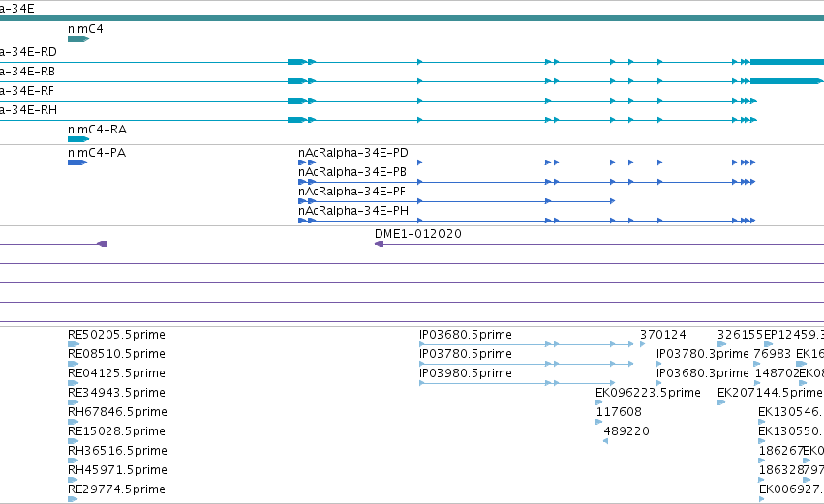This screenshot has width=824, height=504.
Task: Select the EK006927 EST label
Action: (x=790, y=489)
